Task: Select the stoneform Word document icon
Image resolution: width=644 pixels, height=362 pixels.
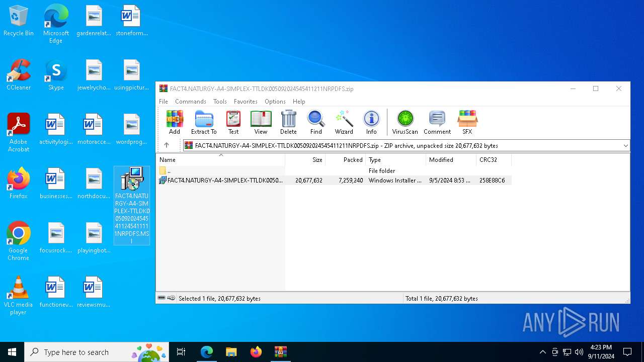Action: point(132,21)
